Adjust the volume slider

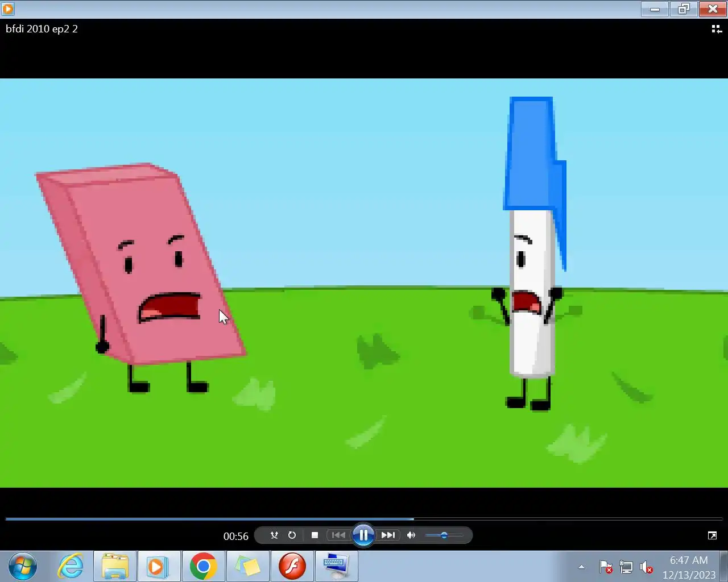(444, 535)
